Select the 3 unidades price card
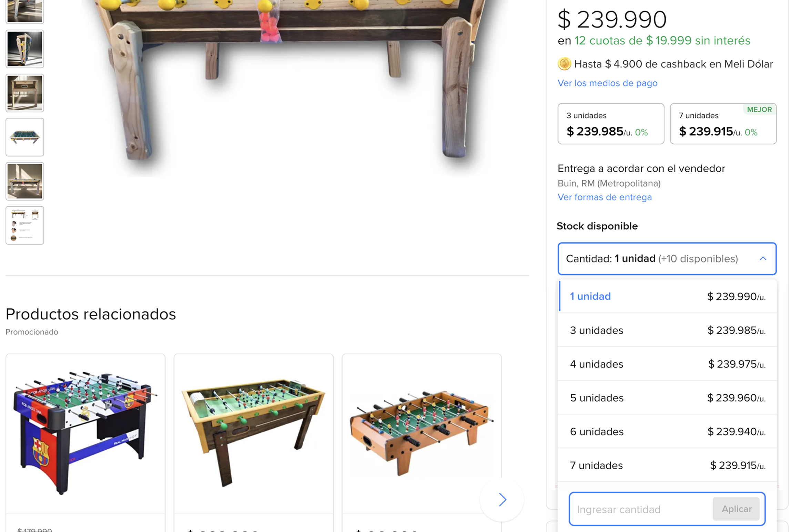The image size is (801, 532). click(x=611, y=124)
